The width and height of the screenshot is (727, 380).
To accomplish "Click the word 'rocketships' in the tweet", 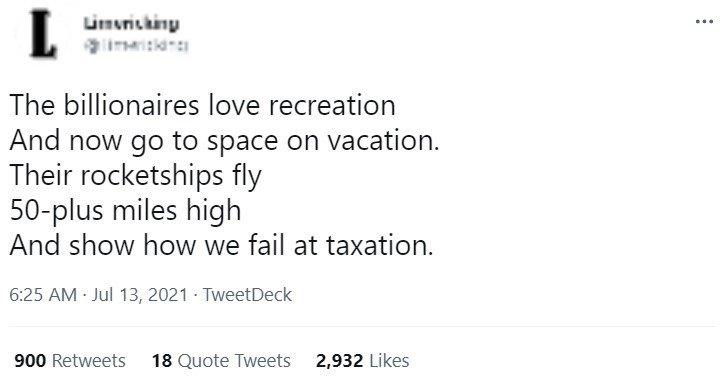I will pos(152,177).
